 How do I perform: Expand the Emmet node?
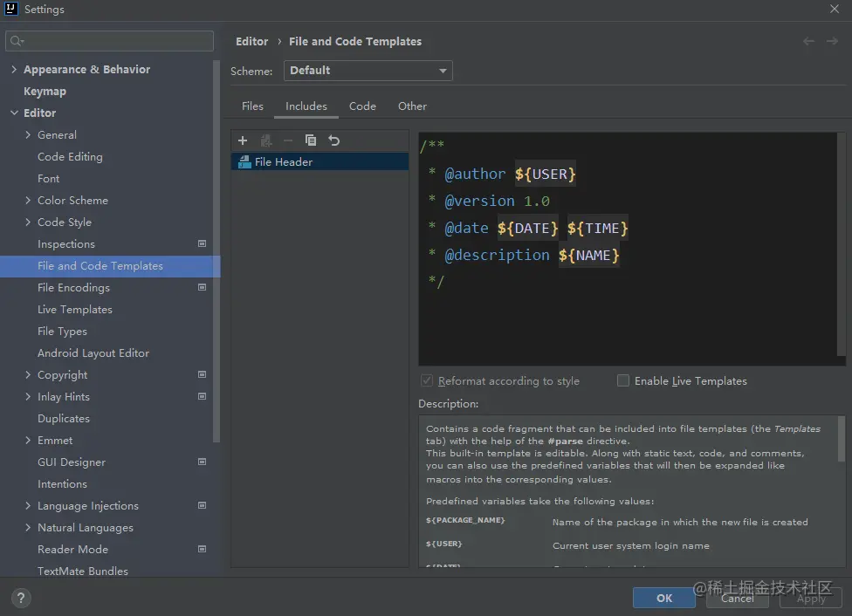28,441
